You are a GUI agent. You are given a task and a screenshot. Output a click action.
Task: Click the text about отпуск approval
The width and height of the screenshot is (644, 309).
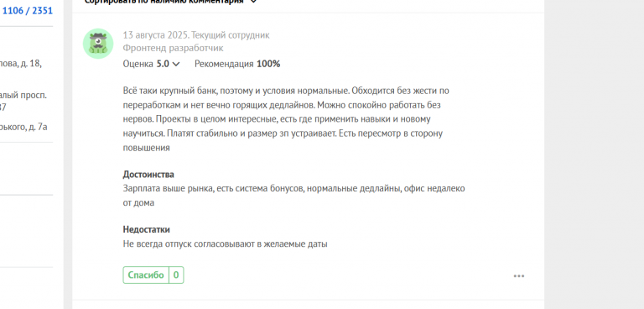[225, 244]
